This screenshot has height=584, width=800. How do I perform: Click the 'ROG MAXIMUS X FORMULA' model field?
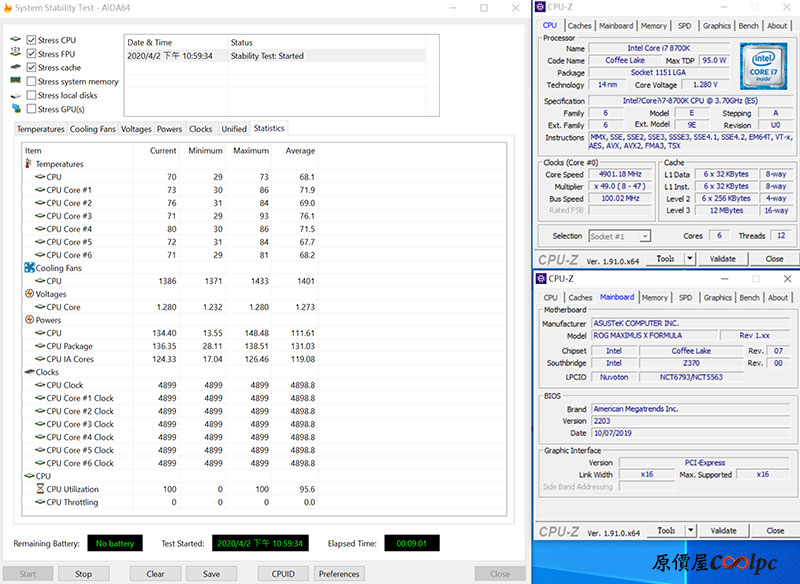coord(655,336)
